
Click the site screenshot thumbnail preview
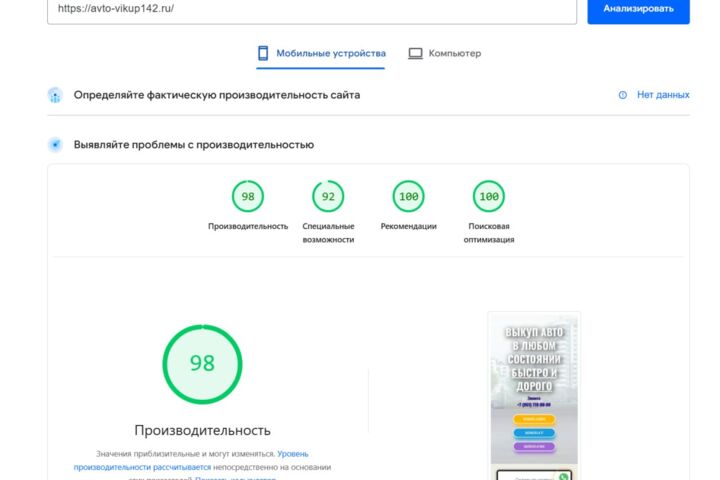click(x=534, y=396)
